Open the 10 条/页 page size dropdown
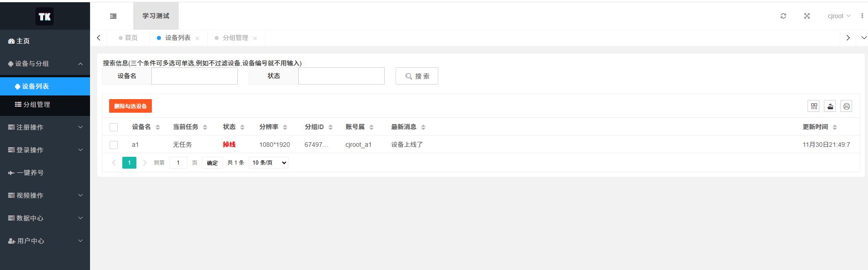The image size is (868, 270). (269, 163)
